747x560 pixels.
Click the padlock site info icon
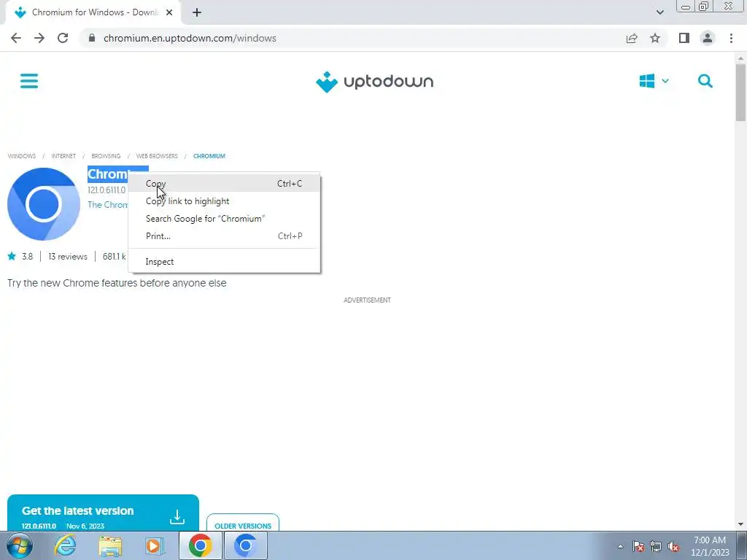pos(92,38)
